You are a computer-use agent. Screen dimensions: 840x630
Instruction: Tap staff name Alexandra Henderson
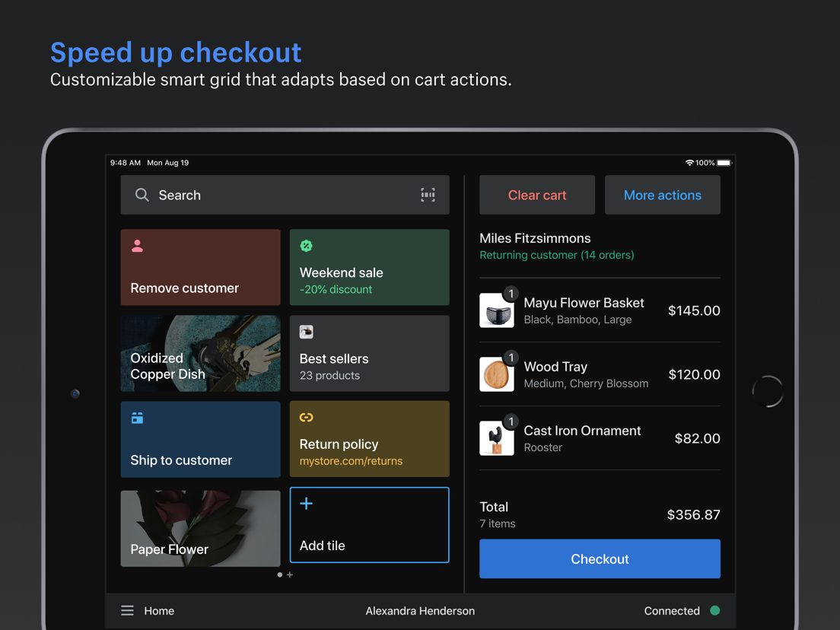(420, 610)
